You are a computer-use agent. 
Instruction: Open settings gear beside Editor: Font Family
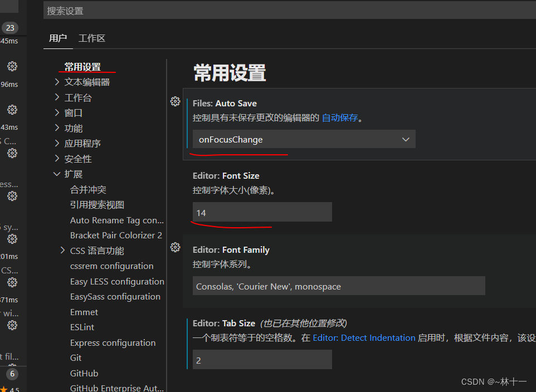point(176,247)
